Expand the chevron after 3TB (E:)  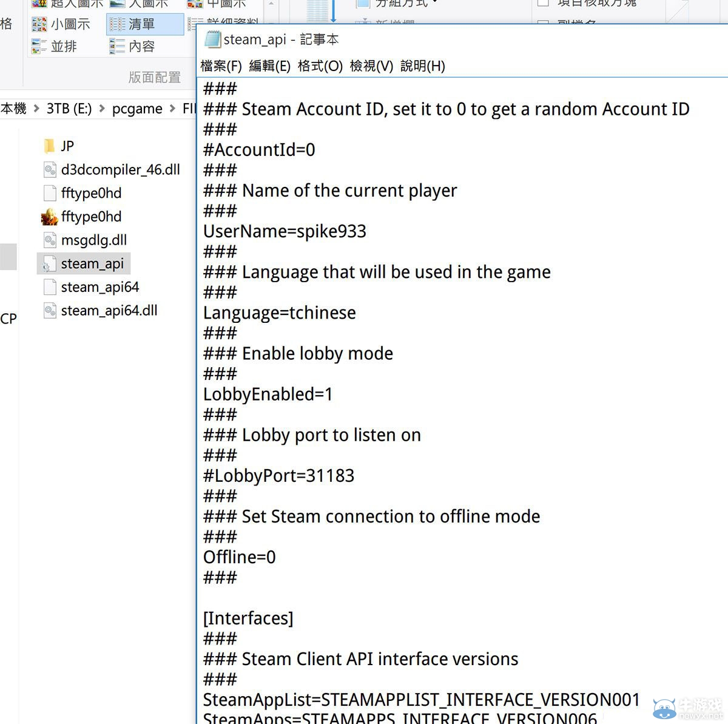click(x=101, y=109)
